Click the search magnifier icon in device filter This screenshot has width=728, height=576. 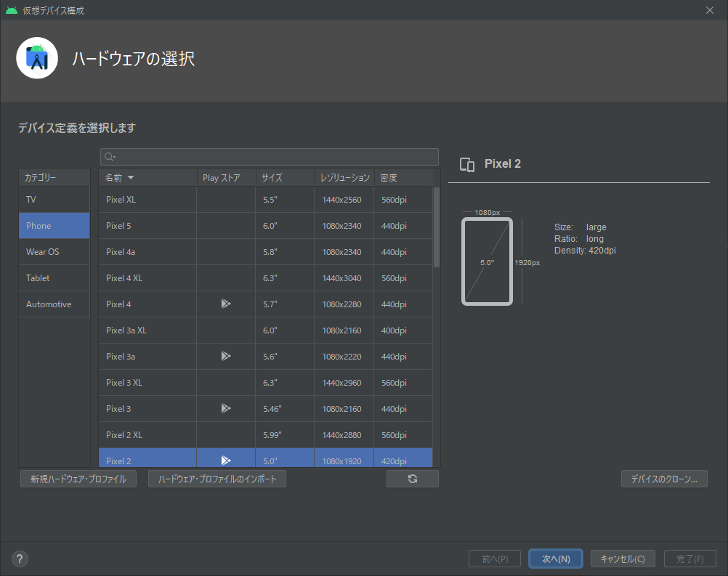point(110,157)
